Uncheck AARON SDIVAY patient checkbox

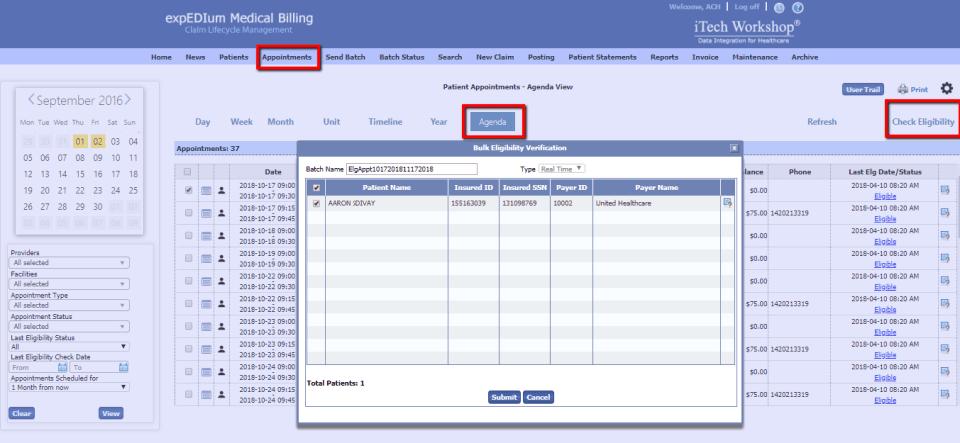pos(317,204)
